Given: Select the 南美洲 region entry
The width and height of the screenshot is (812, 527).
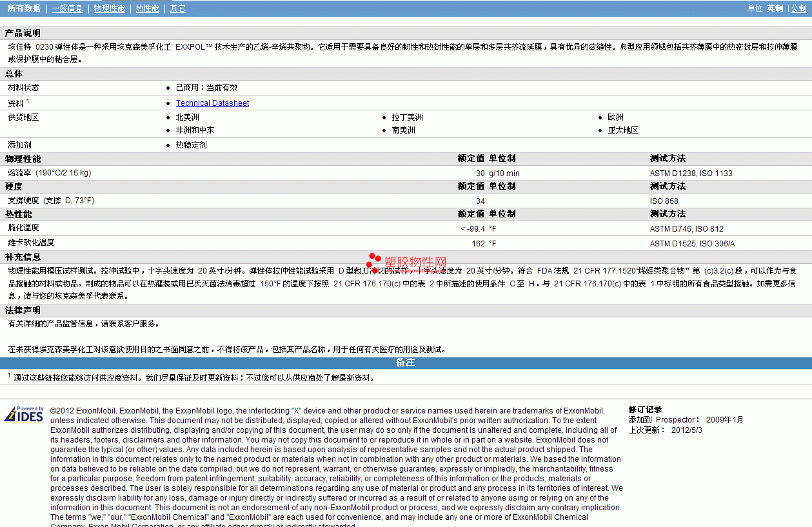Looking at the screenshot, I should (x=404, y=130).
